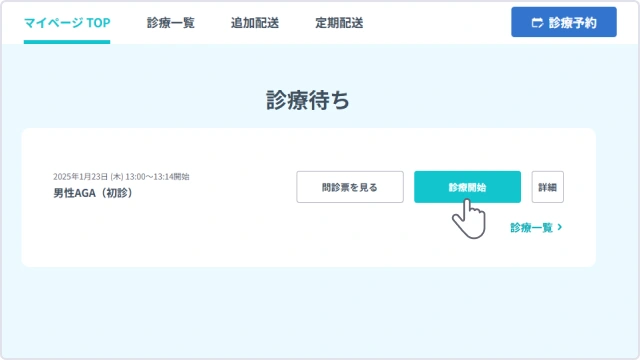Click the 詳細 button
This screenshot has height=360, width=640.
[547, 187]
